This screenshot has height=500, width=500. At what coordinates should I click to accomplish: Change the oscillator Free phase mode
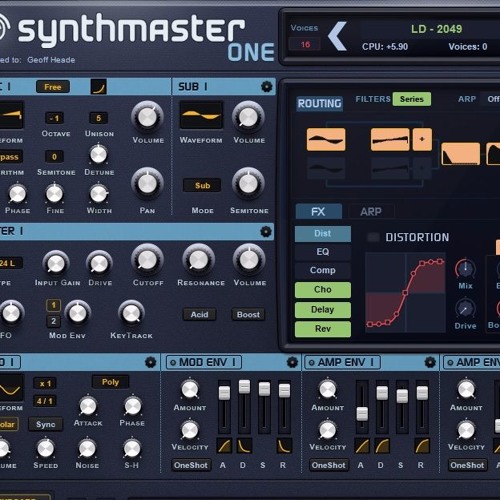[x=53, y=87]
